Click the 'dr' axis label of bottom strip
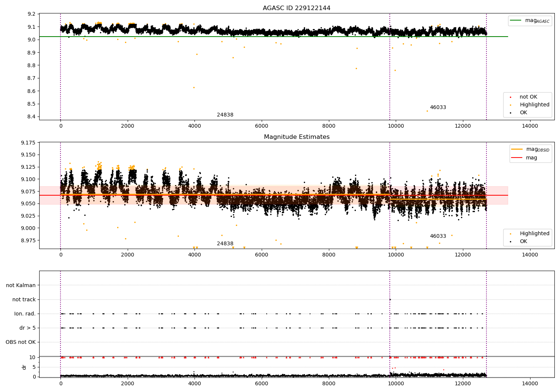Screen dimensions: 560x392 (24, 367)
